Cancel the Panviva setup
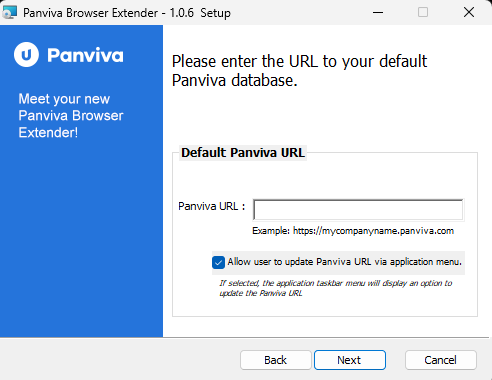The width and height of the screenshot is (492, 380). tap(441, 360)
